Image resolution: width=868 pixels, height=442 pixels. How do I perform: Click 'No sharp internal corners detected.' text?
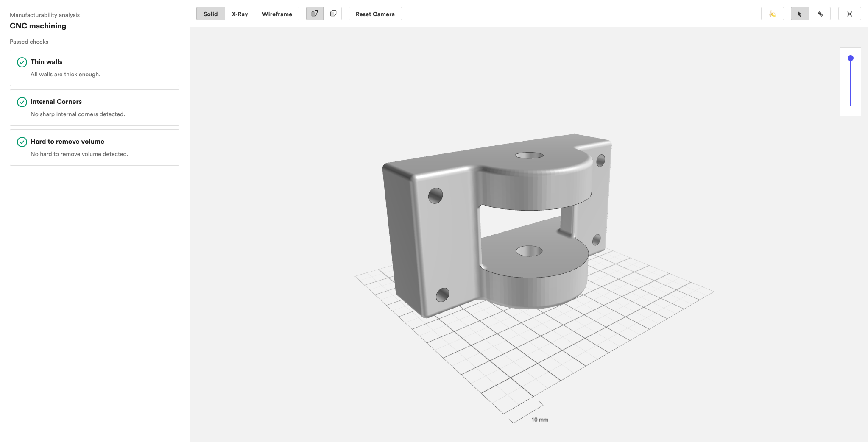pos(78,114)
